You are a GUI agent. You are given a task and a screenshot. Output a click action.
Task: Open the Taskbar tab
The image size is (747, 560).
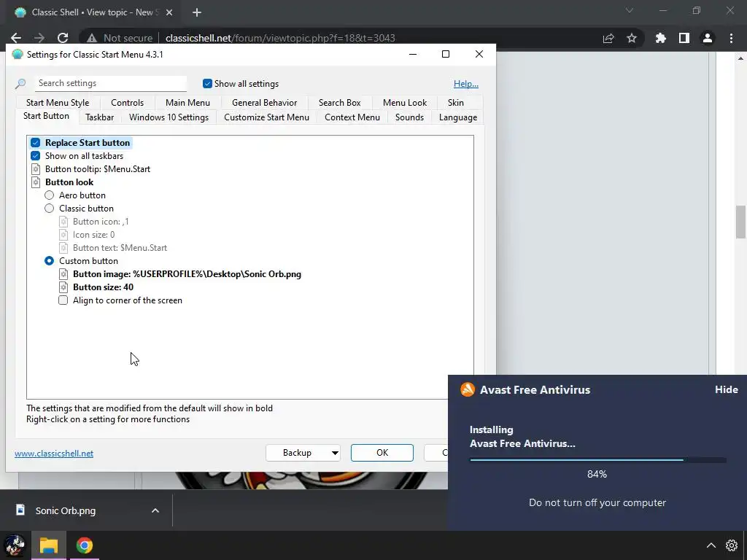[x=99, y=117]
